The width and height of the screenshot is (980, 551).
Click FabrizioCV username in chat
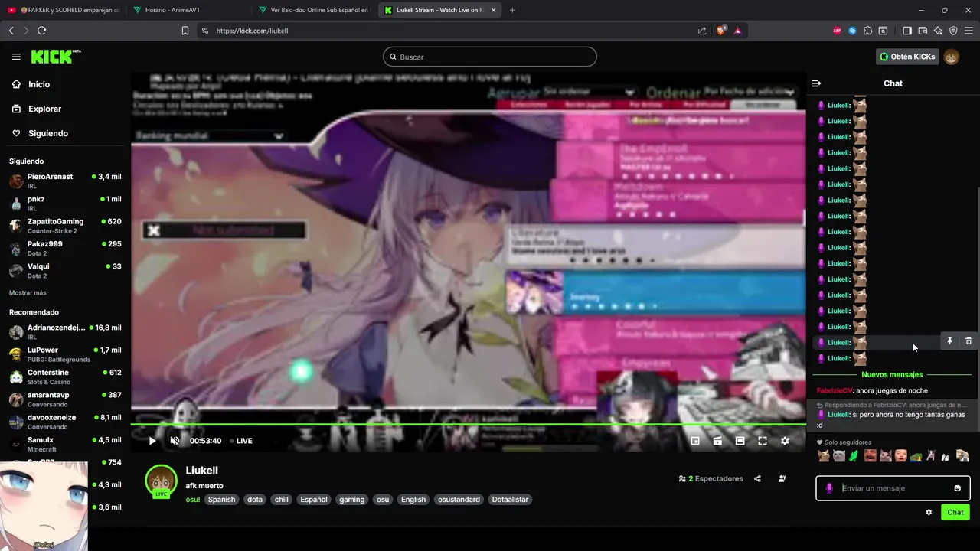tap(835, 391)
